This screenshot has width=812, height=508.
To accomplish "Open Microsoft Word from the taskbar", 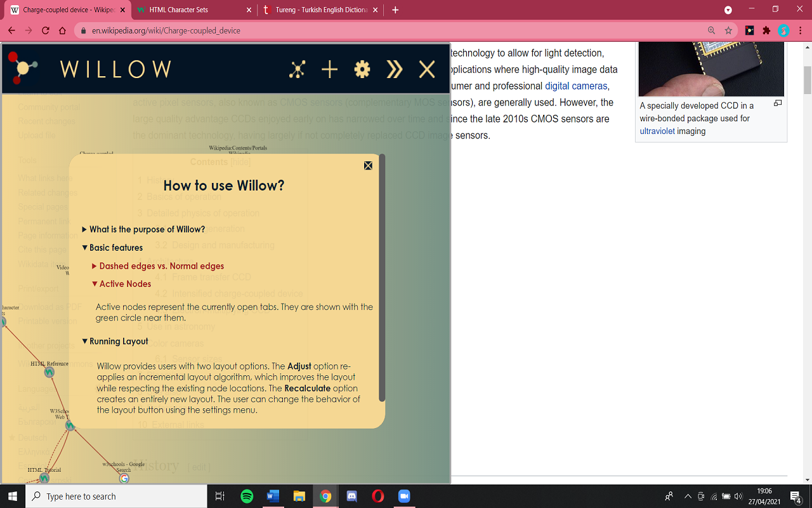I will (273, 496).
